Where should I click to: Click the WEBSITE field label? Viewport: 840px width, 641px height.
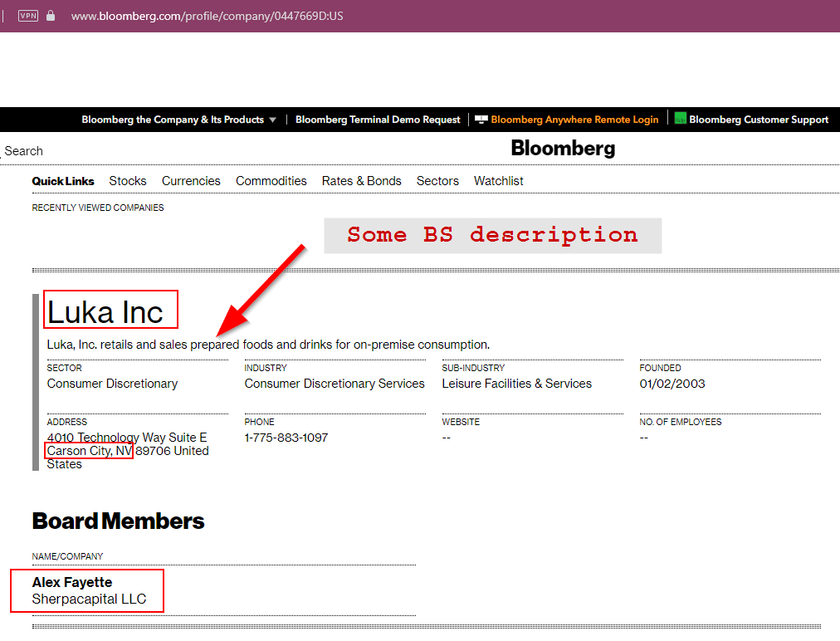461,423
